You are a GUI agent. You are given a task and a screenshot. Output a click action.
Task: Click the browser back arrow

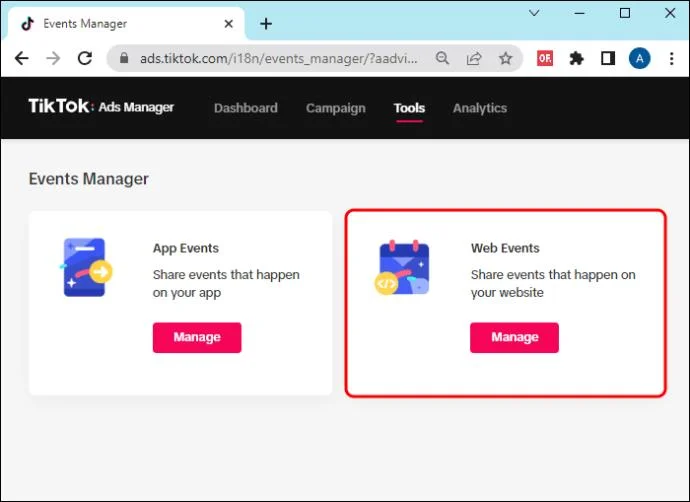point(22,58)
